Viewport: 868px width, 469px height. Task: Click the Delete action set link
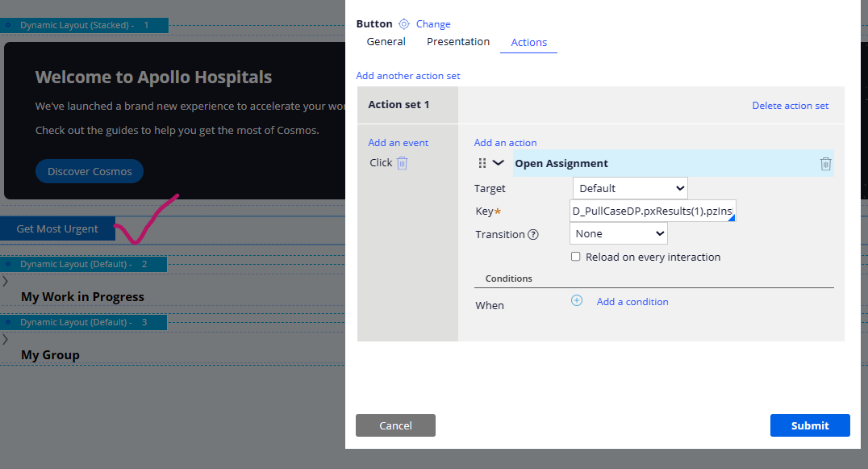click(790, 105)
